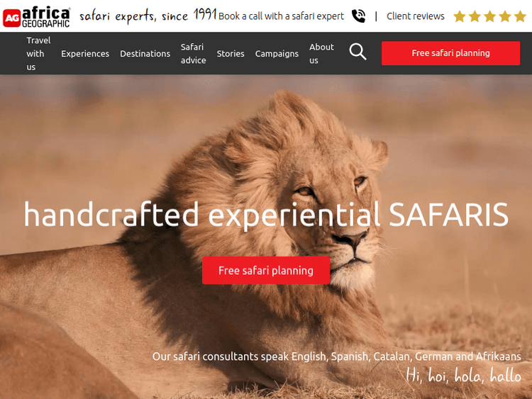Open the Experiences menu

pyautogui.click(x=85, y=54)
